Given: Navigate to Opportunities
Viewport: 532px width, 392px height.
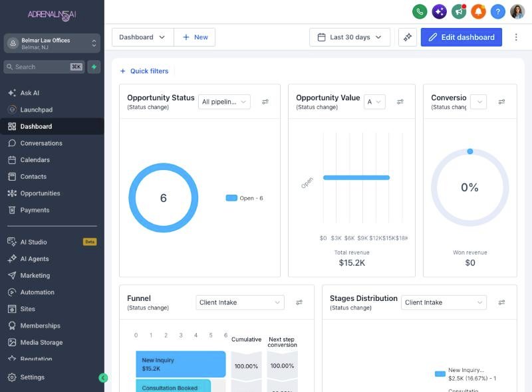Looking at the screenshot, I should click(x=52, y=193).
